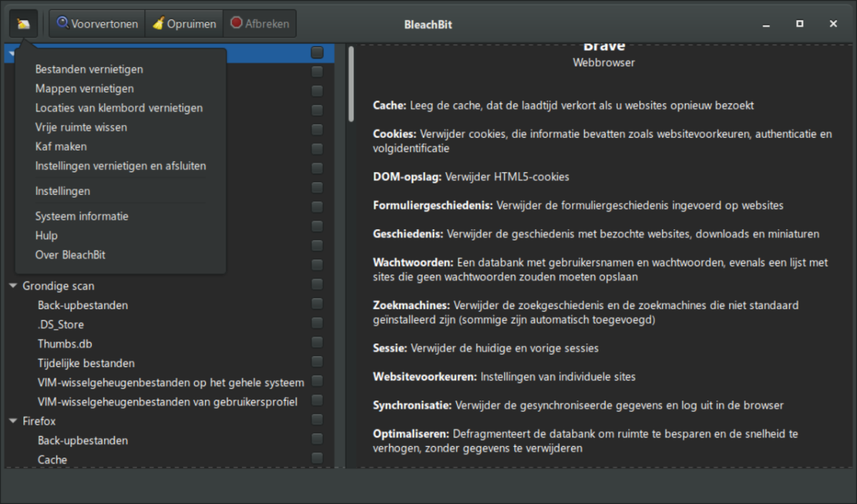Image resolution: width=857 pixels, height=504 pixels.
Task: Select Vrije ruimte wissen menu entry
Action: coord(81,127)
